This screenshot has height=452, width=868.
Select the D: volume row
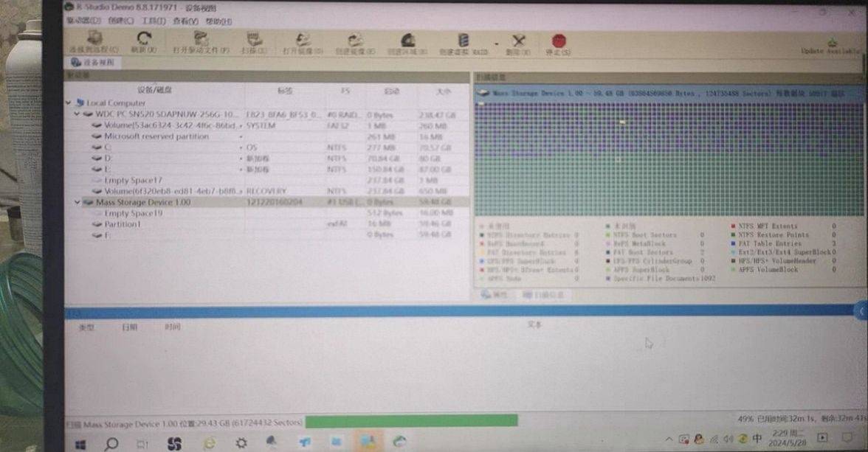[267, 159]
